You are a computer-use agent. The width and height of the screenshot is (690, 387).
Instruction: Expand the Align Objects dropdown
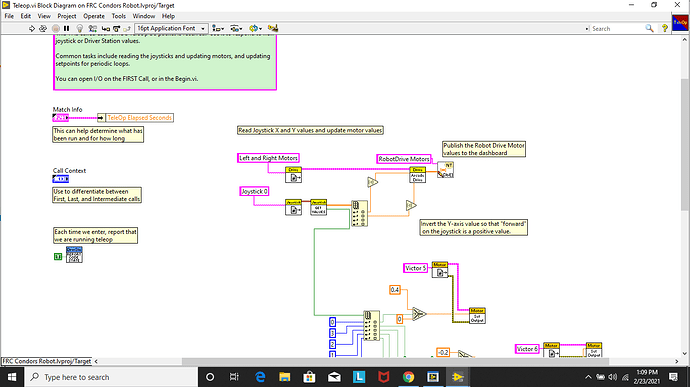(x=218, y=28)
